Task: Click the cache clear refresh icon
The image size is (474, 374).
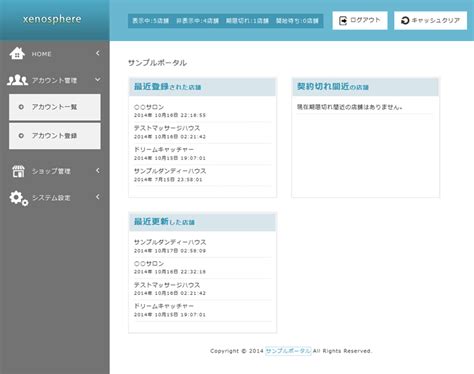Action: pyautogui.click(x=405, y=21)
